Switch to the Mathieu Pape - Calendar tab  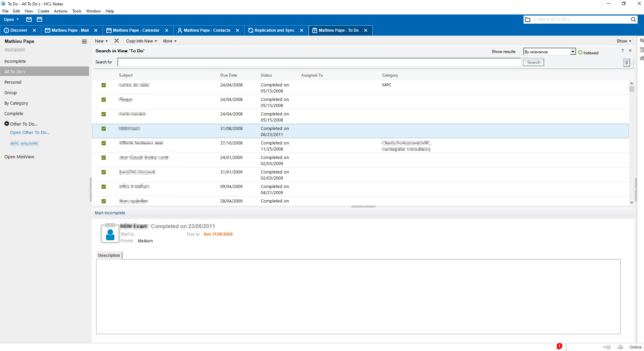[x=136, y=30]
